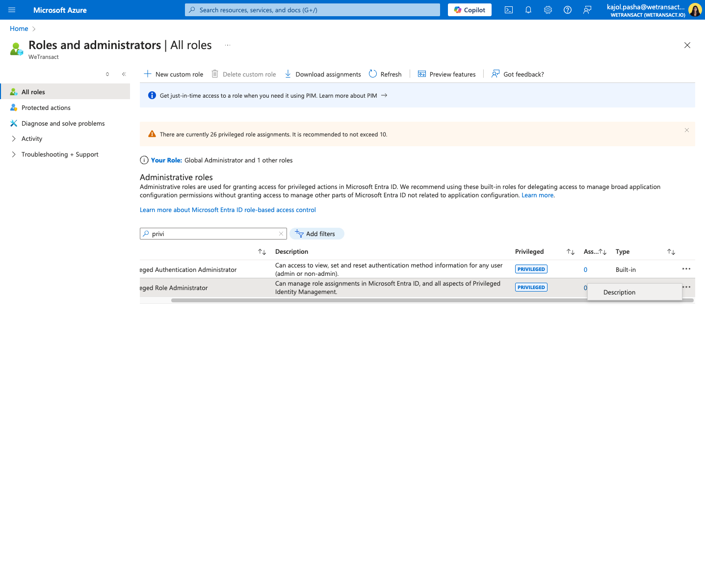Open Privileged Authentication Administrator role
705x588 pixels.
tap(188, 269)
